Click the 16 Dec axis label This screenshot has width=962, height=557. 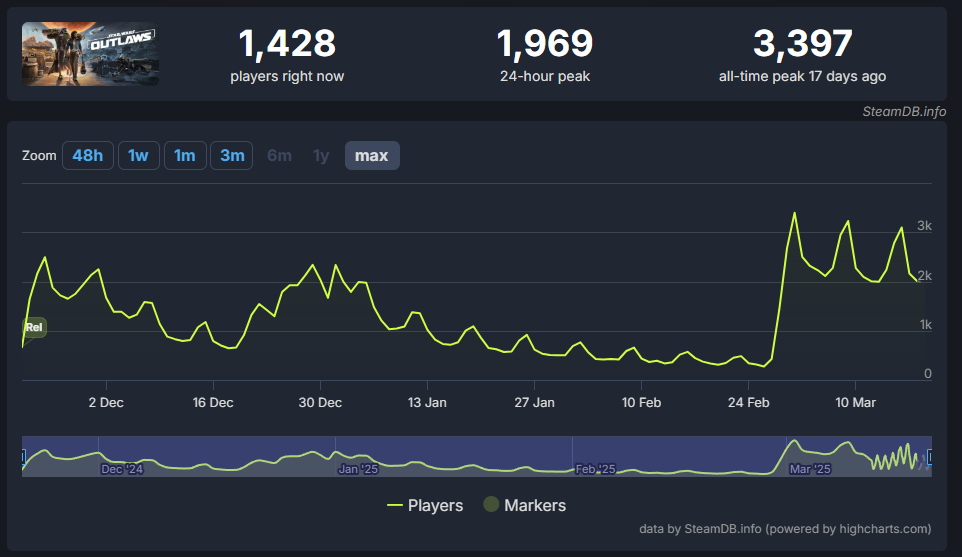click(x=213, y=403)
